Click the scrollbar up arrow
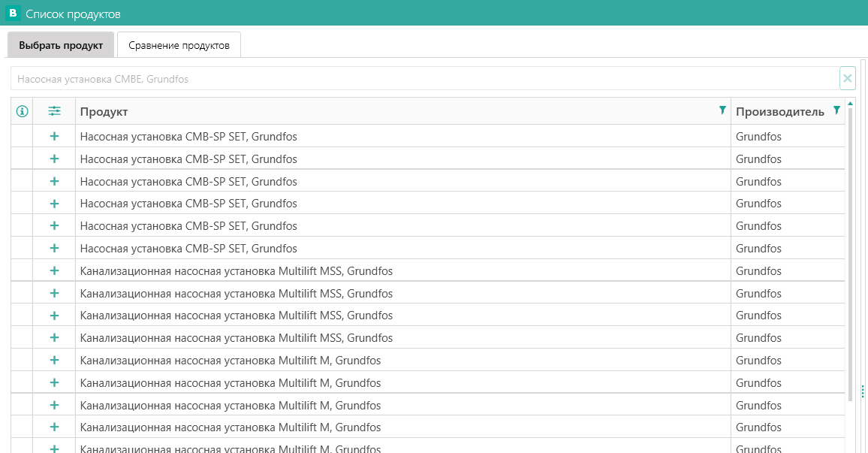 [850, 104]
